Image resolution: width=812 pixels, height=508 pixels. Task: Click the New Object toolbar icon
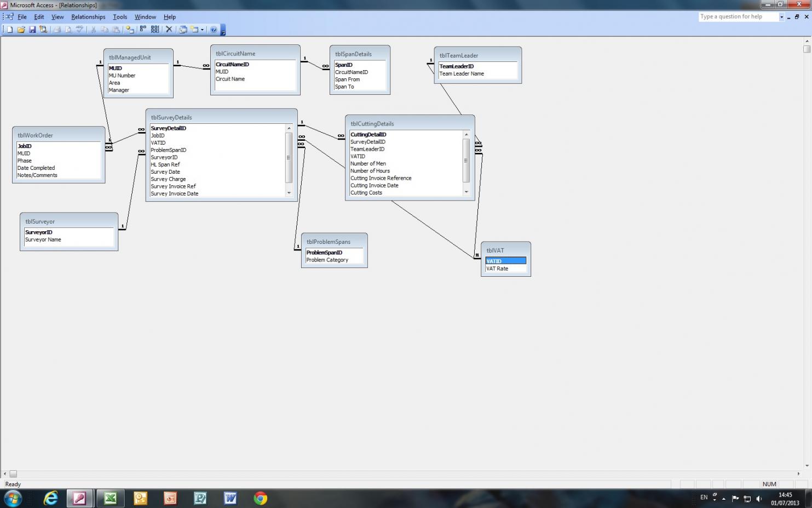point(194,30)
